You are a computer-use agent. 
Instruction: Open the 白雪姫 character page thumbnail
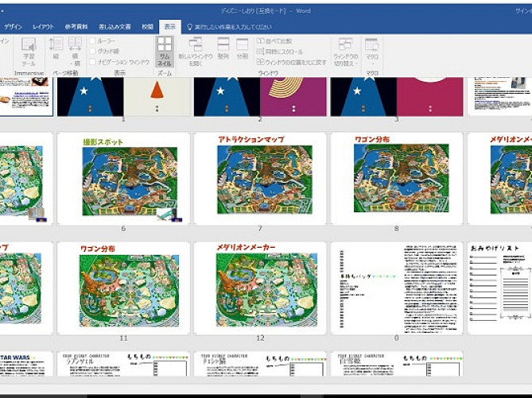[397, 364]
